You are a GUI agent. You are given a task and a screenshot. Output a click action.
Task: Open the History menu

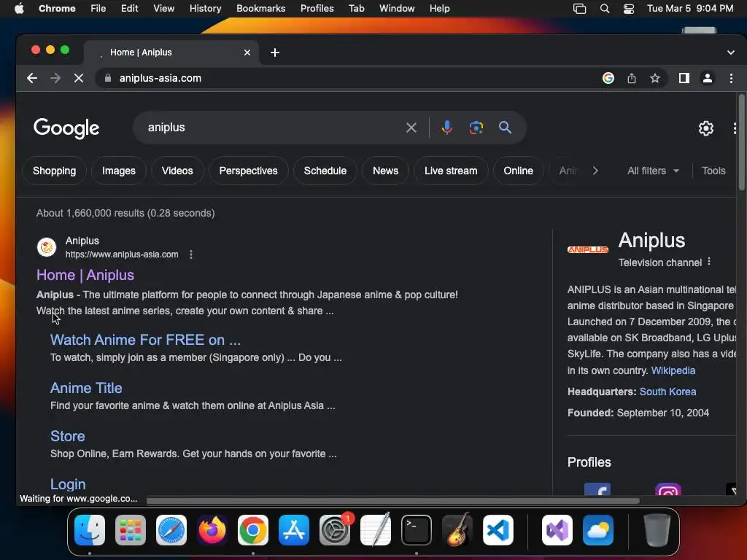click(205, 9)
